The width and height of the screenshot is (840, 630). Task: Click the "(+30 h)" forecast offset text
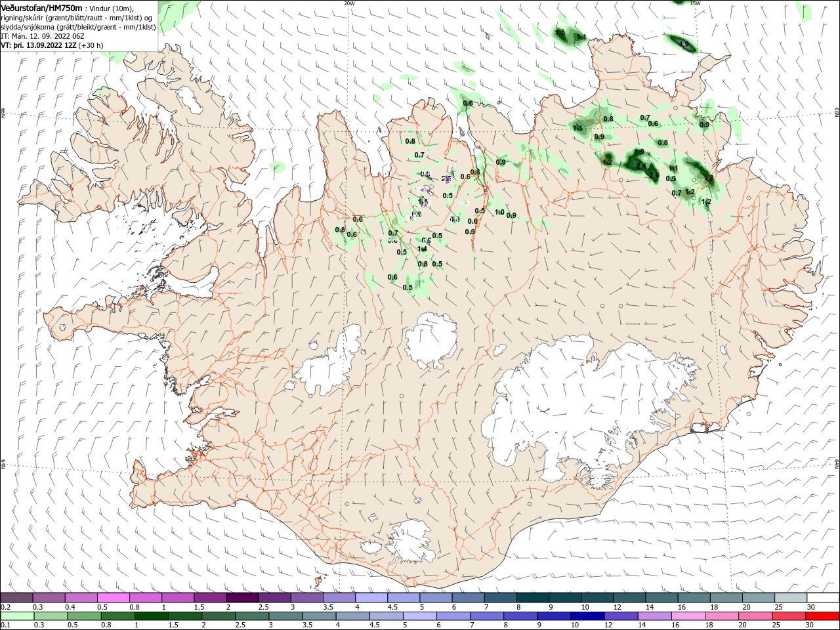tap(91, 46)
